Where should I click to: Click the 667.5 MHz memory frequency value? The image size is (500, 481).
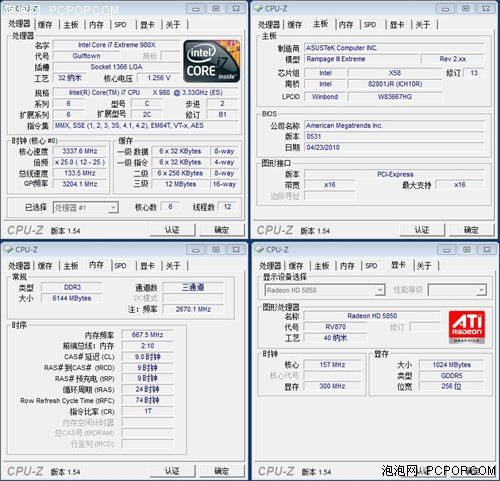(x=147, y=335)
